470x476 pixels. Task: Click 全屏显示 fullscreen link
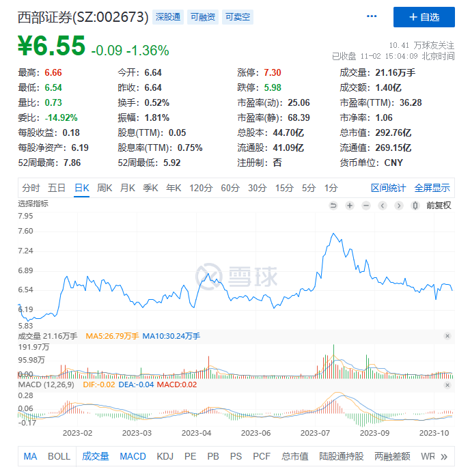tap(432, 188)
